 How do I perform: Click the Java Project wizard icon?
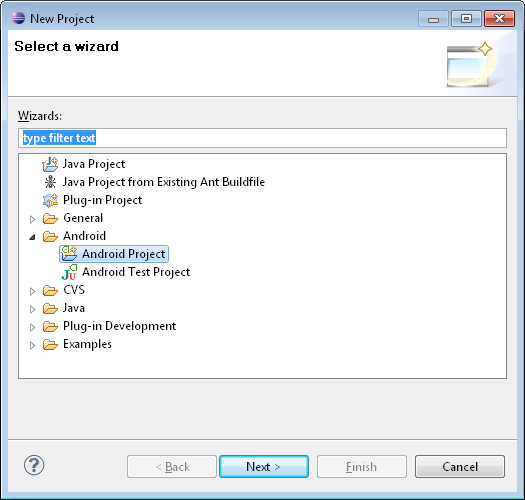click(x=50, y=164)
